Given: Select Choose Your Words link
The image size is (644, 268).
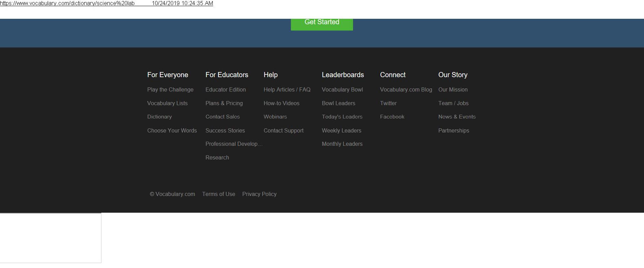Looking at the screenshot, I should coord(172,130).
